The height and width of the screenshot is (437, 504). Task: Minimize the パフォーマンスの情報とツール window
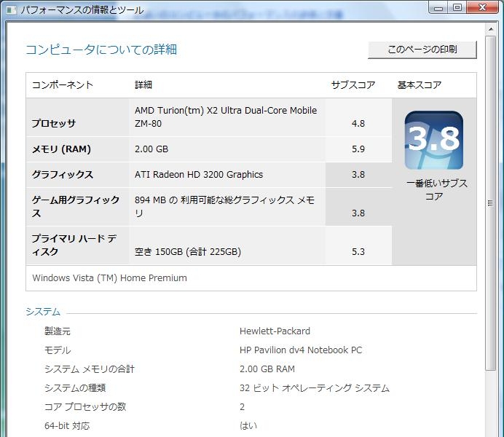(x=438, y=8)
